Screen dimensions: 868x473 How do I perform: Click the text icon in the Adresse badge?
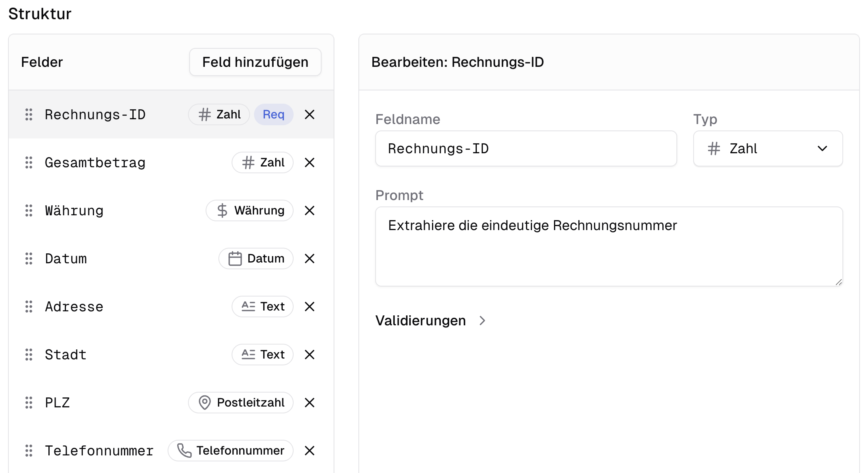pyautogui.click(x=248, y=307)
